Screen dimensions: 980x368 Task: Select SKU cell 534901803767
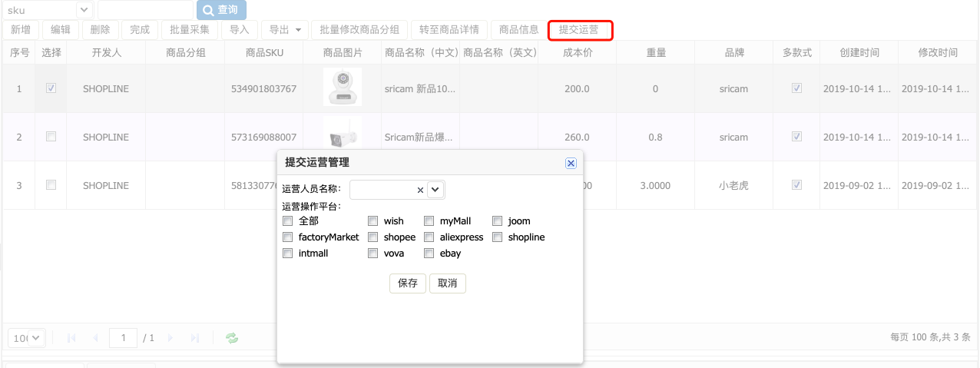(x=263, y=89)
